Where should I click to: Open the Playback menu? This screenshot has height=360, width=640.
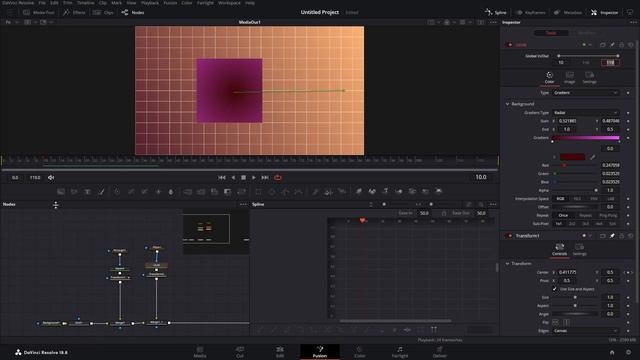point(150,3)
